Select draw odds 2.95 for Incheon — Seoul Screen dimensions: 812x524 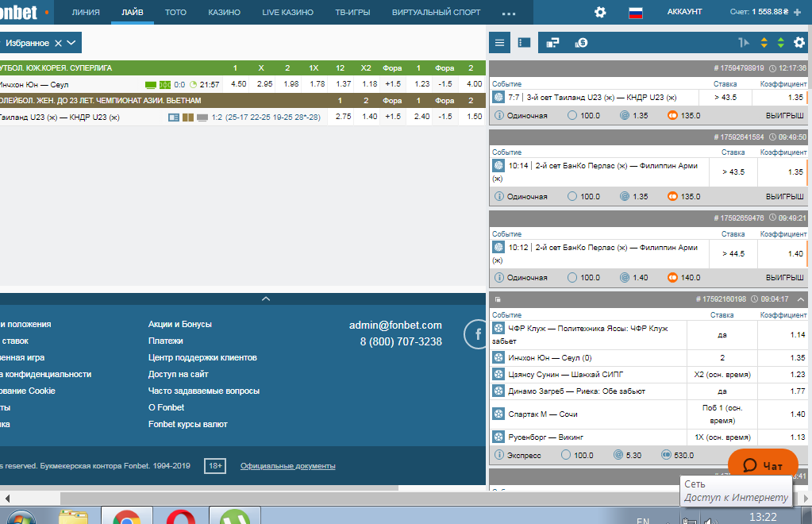[x=264, y=84]
